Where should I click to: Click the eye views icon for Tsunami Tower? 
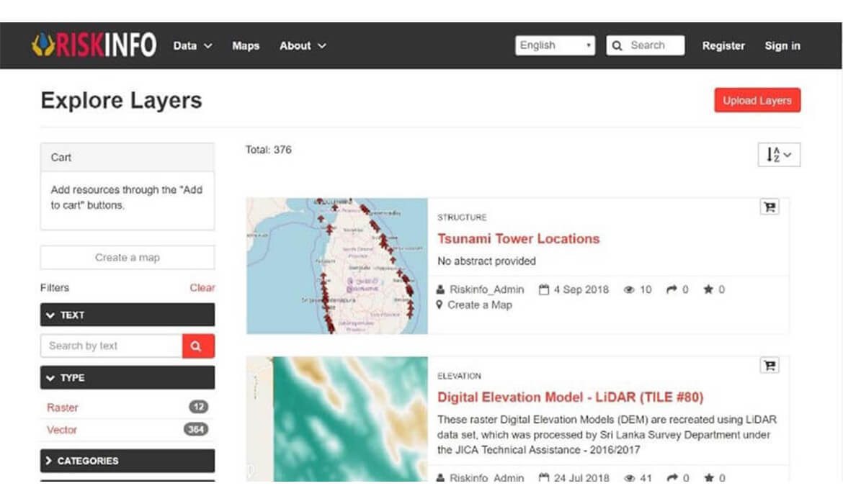tap(629, 289)
